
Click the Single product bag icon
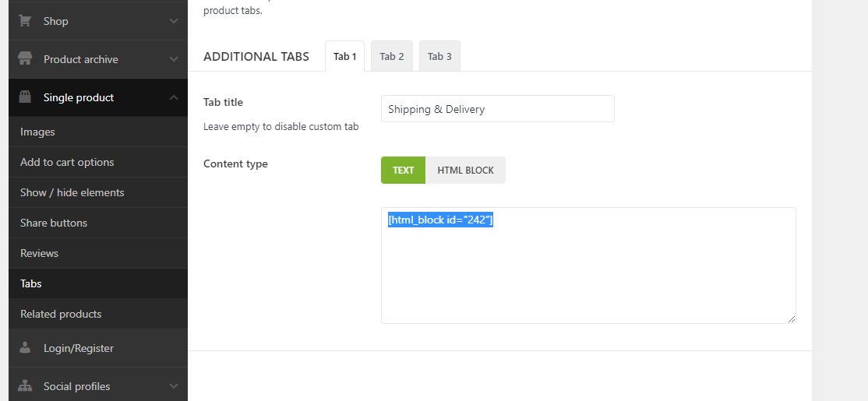pos(25,97)
